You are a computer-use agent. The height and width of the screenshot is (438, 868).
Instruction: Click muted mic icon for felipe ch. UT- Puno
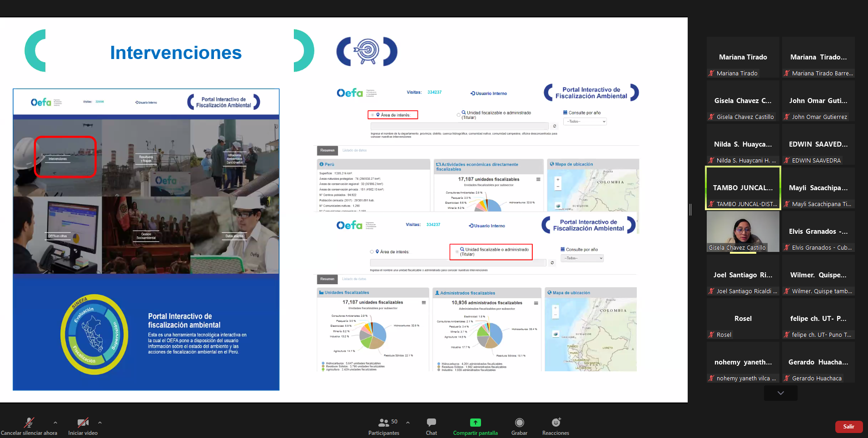tap(787, 335)
